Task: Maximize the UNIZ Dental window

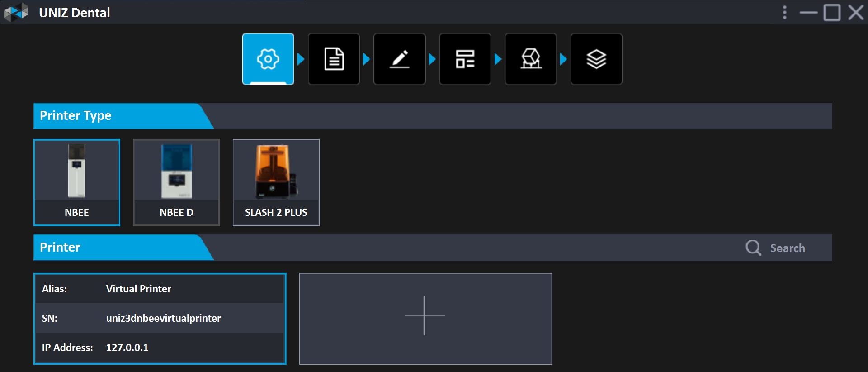Action: pos(832,12)
